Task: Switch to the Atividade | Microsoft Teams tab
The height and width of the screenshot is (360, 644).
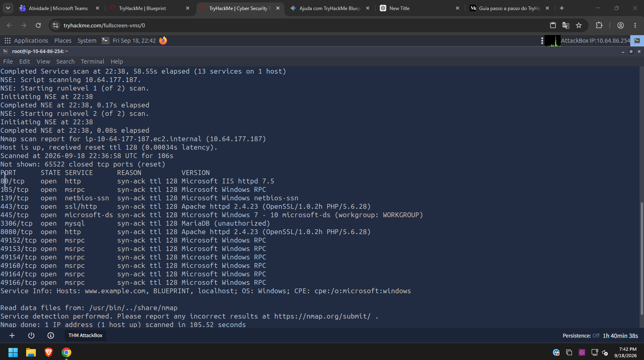Action: pyautogui.click(x=59, y=8)
